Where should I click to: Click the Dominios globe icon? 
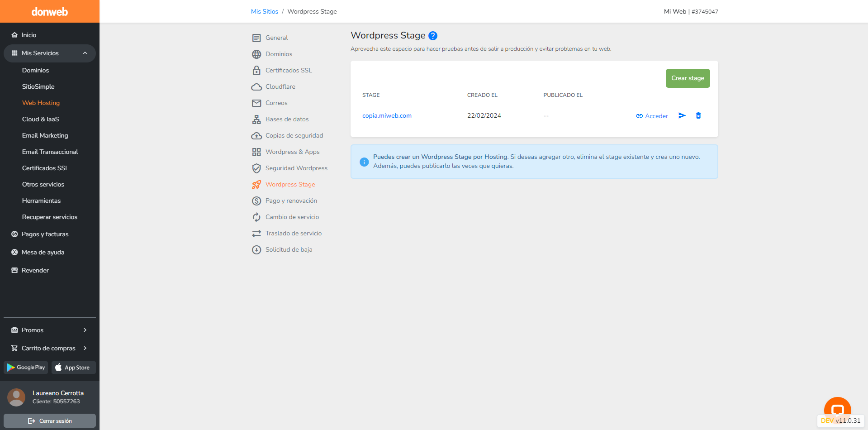click(x=256, y=54)
